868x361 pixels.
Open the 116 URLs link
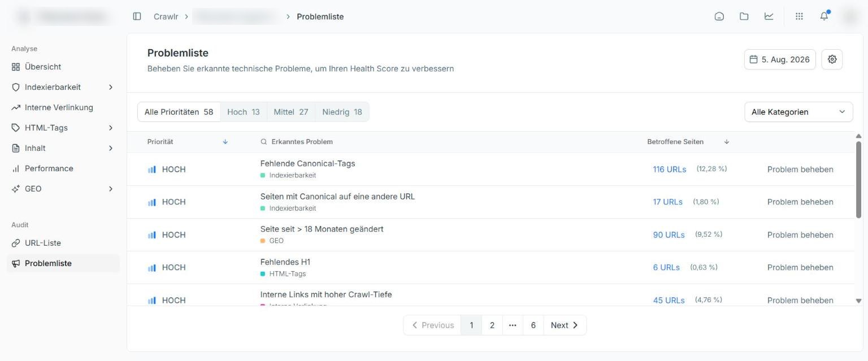click(670, 169)
